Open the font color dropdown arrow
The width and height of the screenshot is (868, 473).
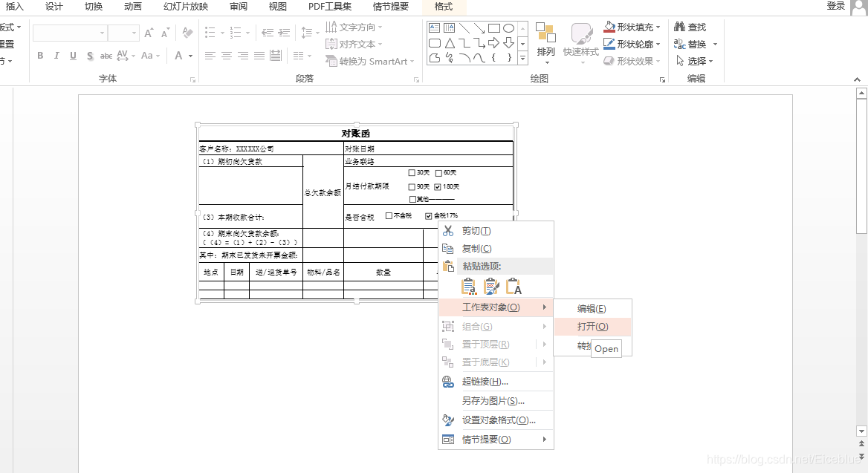point(190,56)
